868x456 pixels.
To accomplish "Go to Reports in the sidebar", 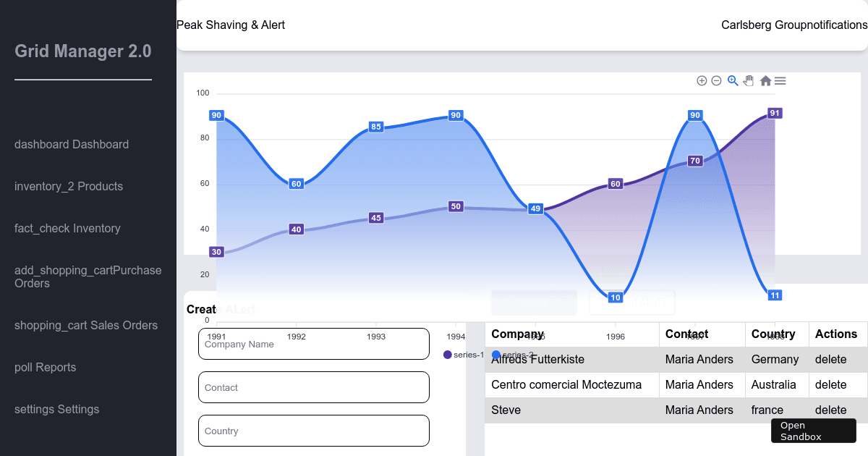I will (45, 367).
